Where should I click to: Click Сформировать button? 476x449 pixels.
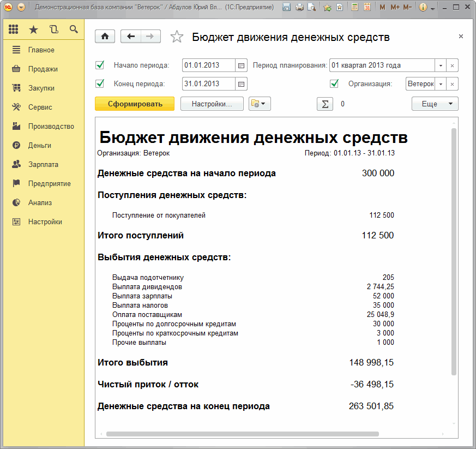(x=135, y=104)
